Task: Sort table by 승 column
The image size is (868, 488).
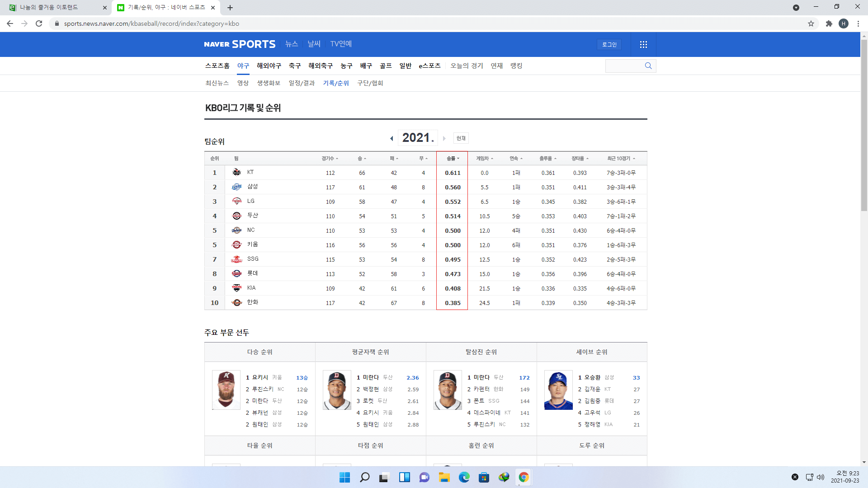Action: tap(362, 159)
